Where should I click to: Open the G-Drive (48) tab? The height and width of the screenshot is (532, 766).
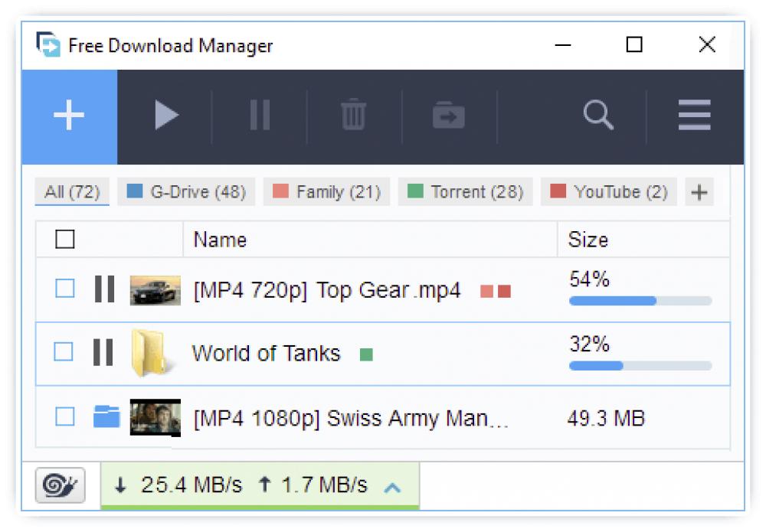185,191
